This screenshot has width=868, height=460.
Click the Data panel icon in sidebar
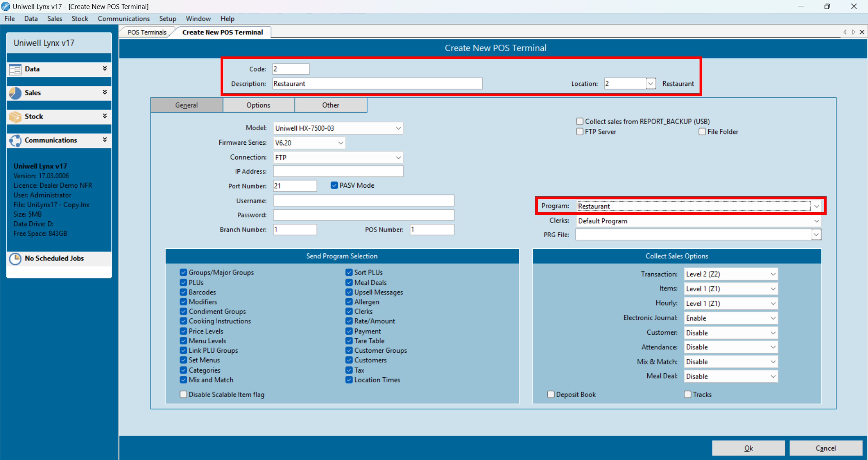[15, 69]
